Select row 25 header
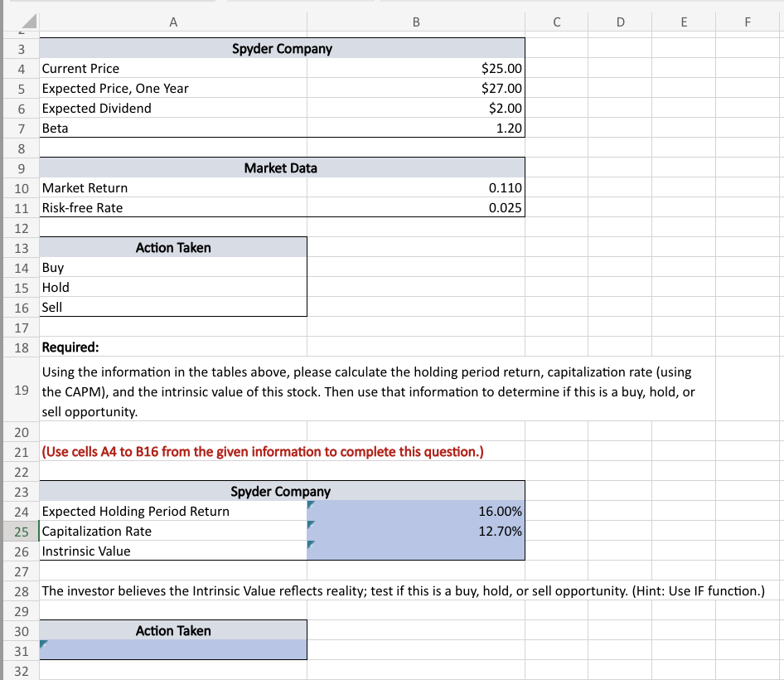The width and height of the screenshot is (784, 680). (22, 531)
